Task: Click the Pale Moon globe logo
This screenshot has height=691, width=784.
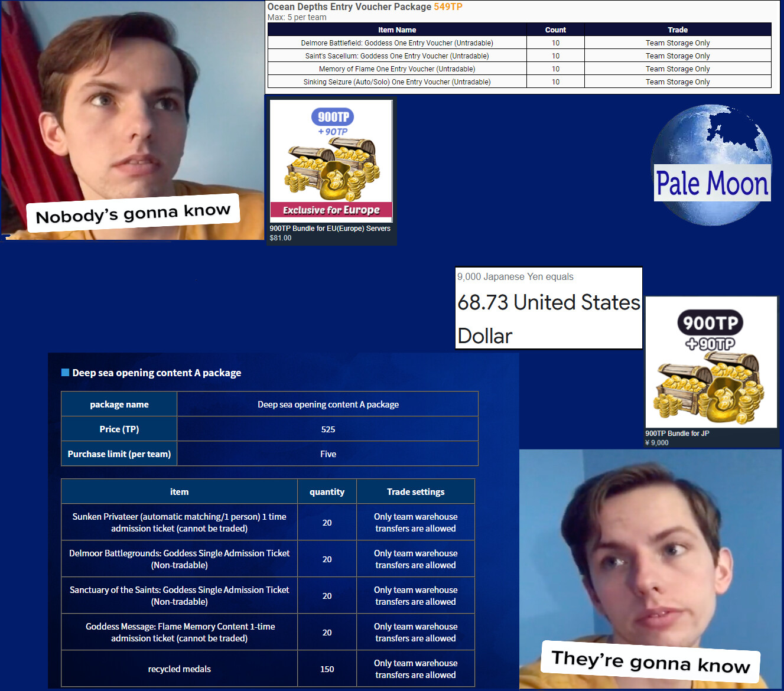Action: point(711,165)
